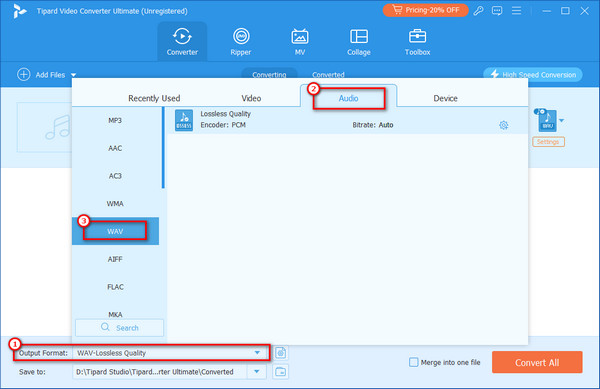The image size is (600, 389).
Task: Choose AC3 in the format list
Action: click(115, 176)
